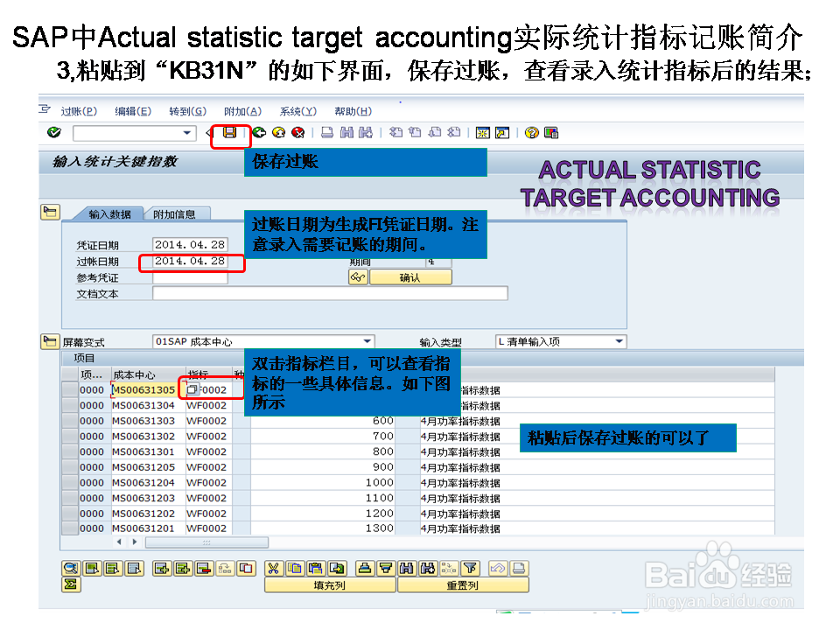The height and width of the screenshot is (630, 840).
Task: Click the quantity cell 1000
Action: [323, 482]
